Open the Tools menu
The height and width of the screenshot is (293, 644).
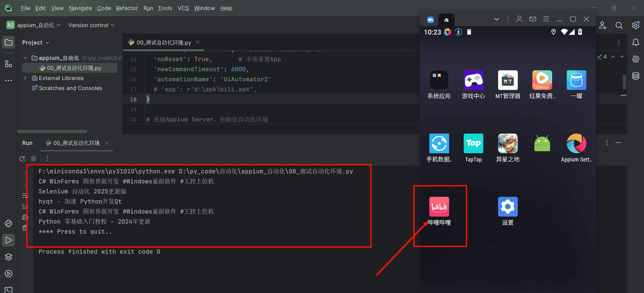pos(165,8)
